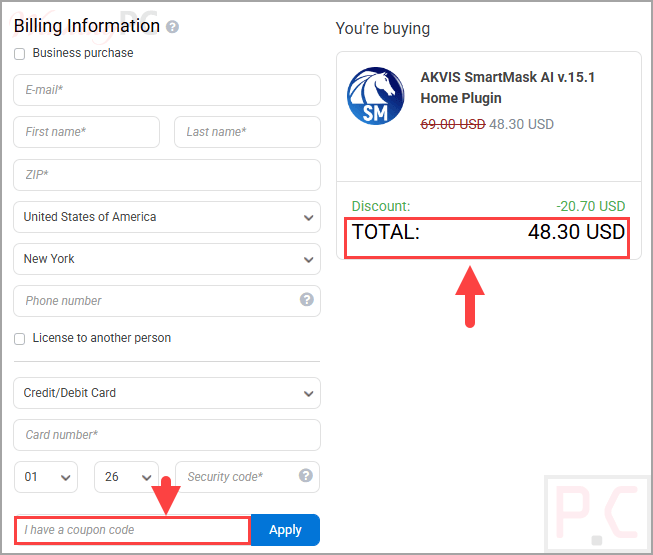
Task: Click the Billing Information help icon
Action: (172, 27)
